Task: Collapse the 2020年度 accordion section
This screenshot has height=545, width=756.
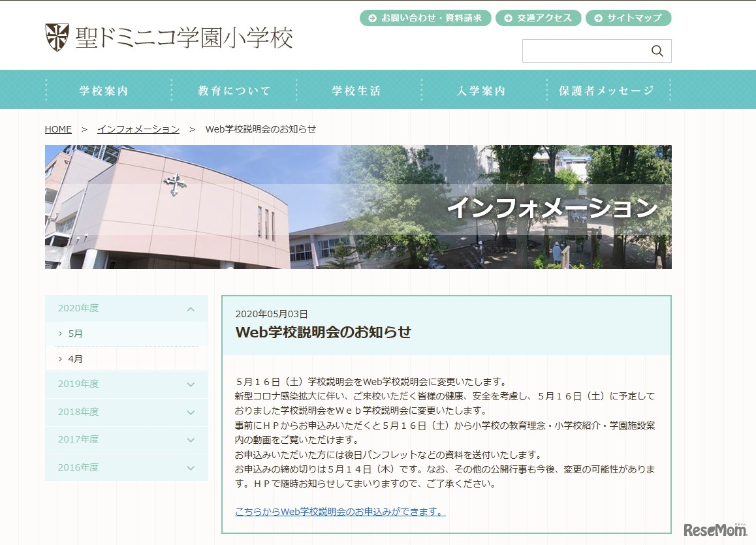Action: click(x=190, y=308)
